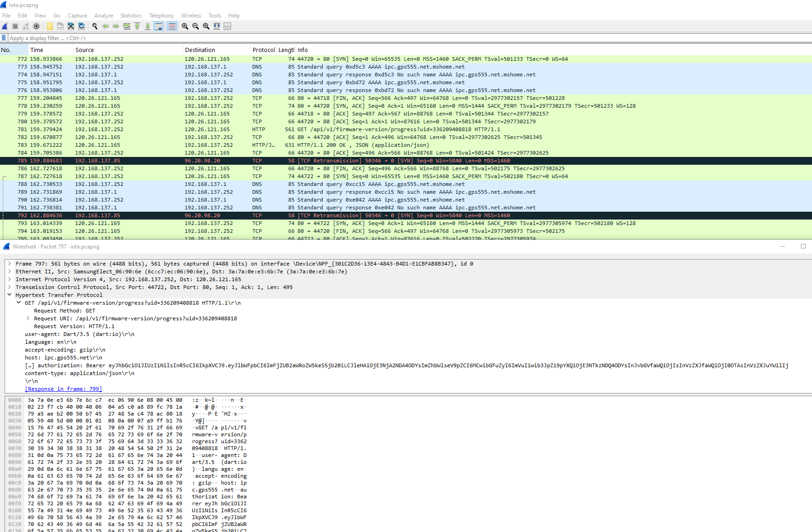Reset text to normal size icon
The height and width of the screenshot is (532, 812).
pos(206,26)
